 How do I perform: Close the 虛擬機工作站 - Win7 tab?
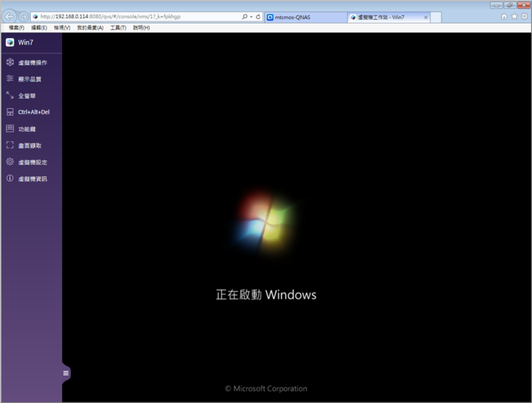(x=426, y=17)
